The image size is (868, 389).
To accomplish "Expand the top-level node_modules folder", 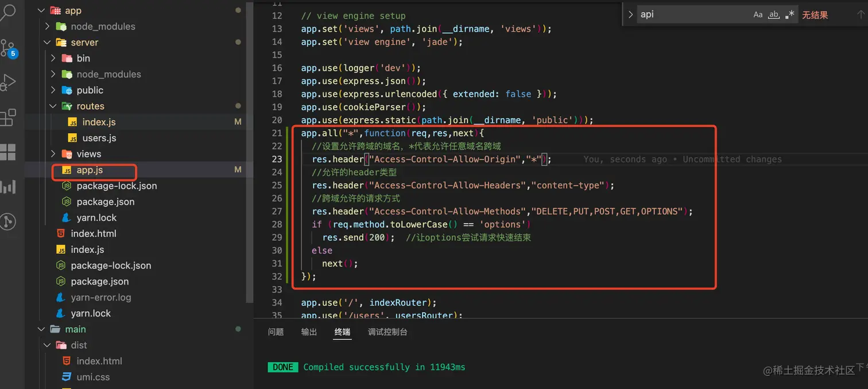I will click(x=46, y=26).
